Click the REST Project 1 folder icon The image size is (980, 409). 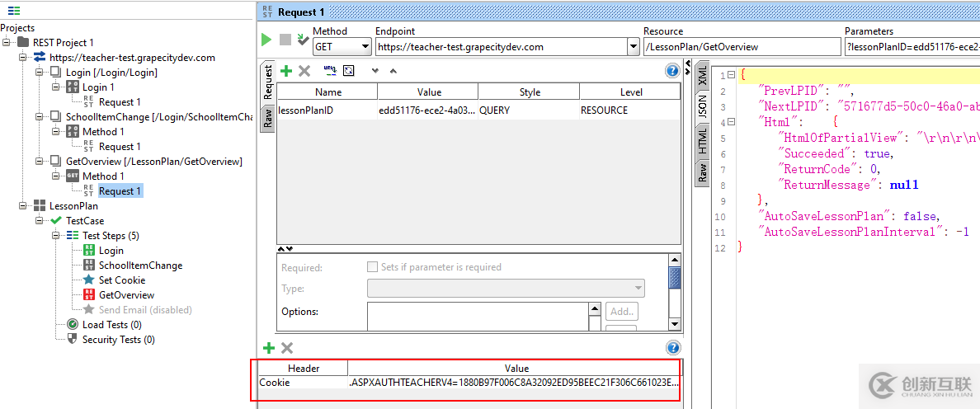pyautogui.click(x=23, y=42)
